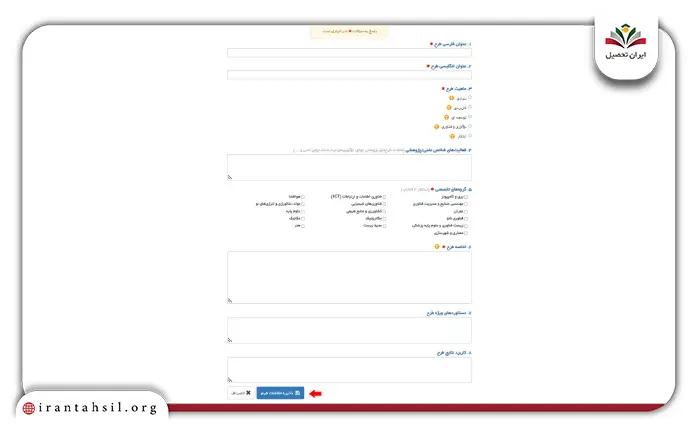Check the nanotechnology (فناوری نانو) checkbox
Viewport: 700px width, 430px height.
pos(466,219)
